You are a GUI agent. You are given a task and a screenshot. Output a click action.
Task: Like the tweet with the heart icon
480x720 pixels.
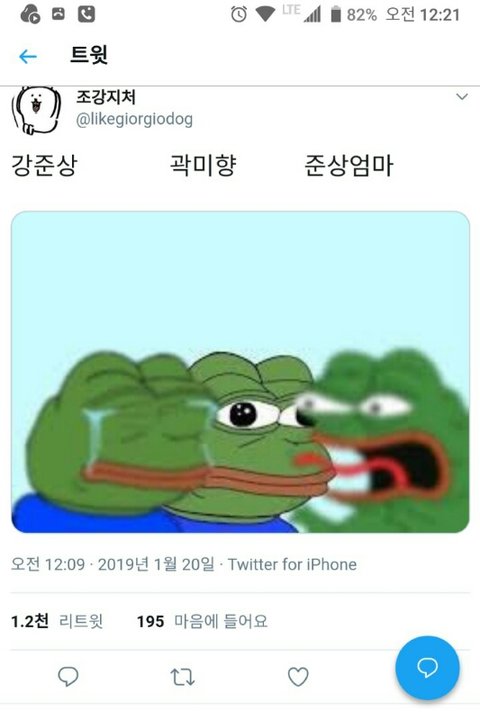pos(298,677)
